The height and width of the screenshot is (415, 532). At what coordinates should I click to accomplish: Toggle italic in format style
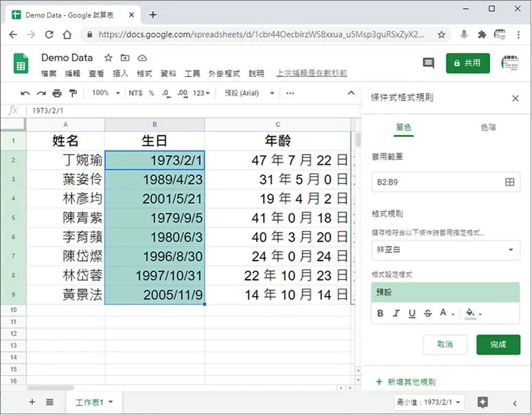click(x=396, y=313)
